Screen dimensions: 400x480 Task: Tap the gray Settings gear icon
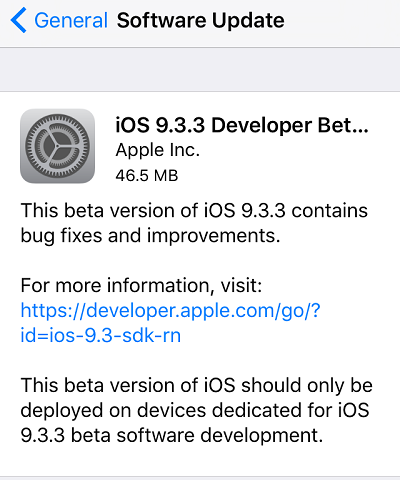[58, 146]
